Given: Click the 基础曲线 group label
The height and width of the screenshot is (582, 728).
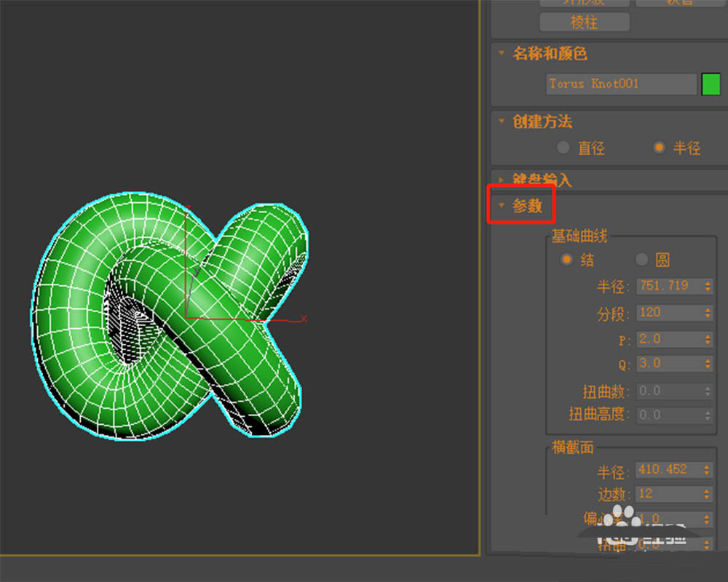Looking at the screenshot, I should 579,236.
